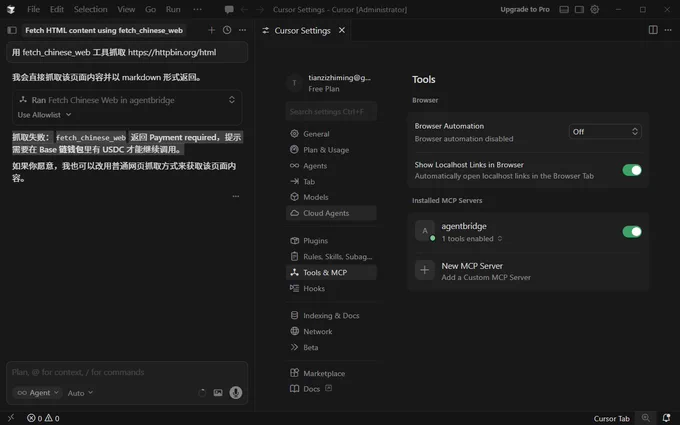680x425 pixels.
Task: Toggle the primary sidebar icon beside the chat title
Action: coord(12,30)
